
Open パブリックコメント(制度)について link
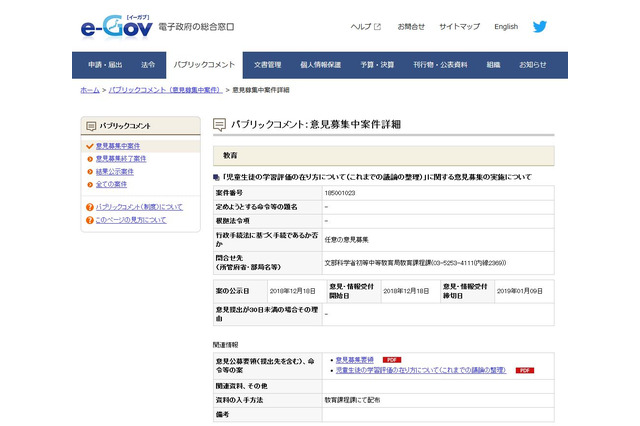click(139, 207)
